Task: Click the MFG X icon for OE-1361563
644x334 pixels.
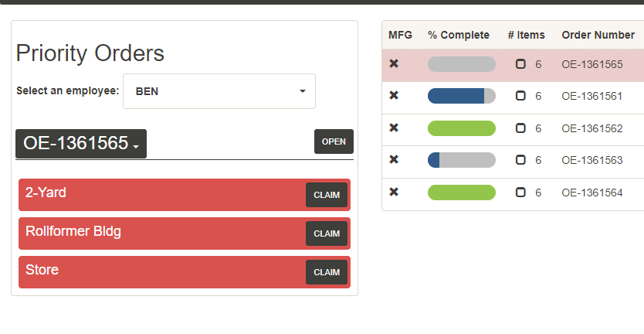Action: click(394, 160)
